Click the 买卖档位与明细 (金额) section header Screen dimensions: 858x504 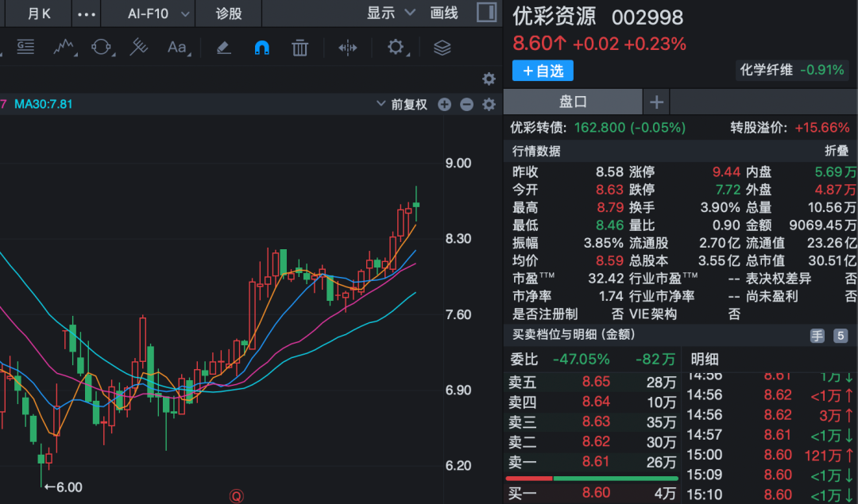tap(574, 334)
